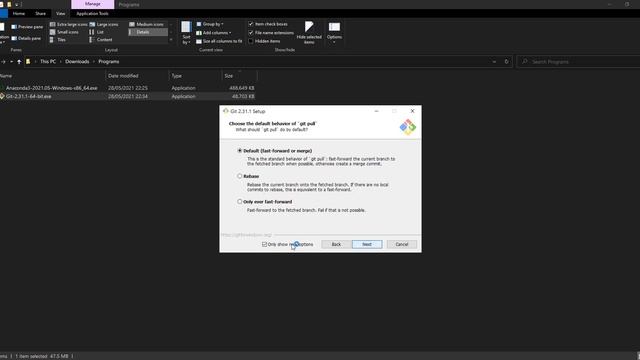Open the Add columns dropdown
The width and height of the screenshot is (640, 360).
(x=213, y=33)
